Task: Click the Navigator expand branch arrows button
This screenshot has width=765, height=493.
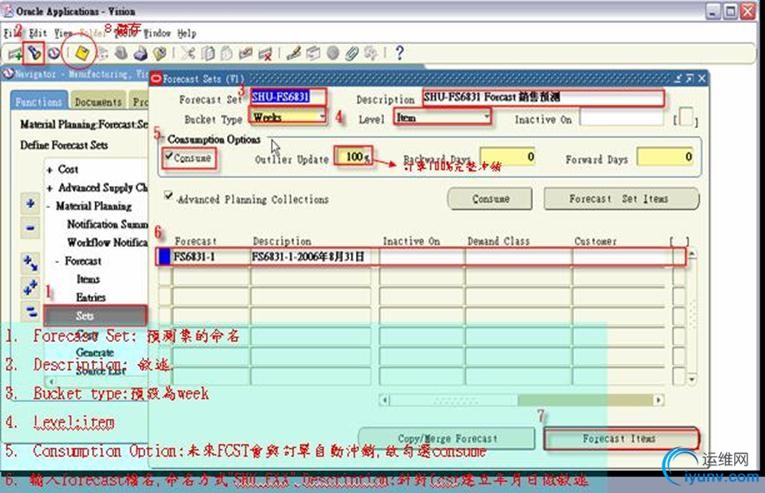Action: tap(30, 263)
